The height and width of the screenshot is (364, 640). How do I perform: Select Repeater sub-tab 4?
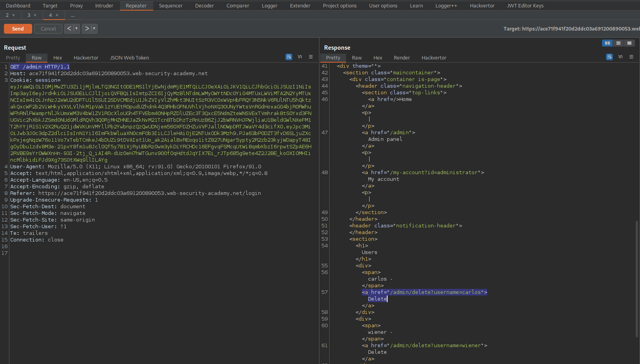(50, 15)
